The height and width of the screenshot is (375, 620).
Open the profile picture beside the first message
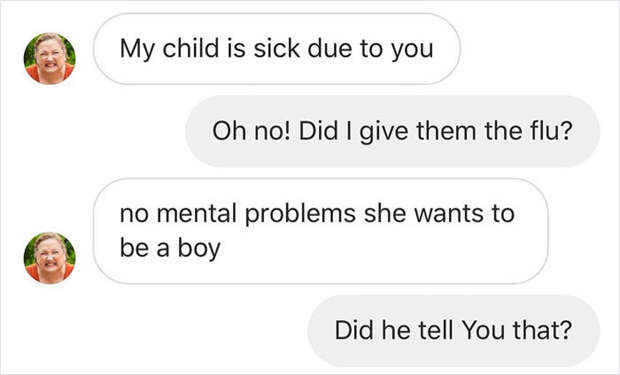tap(50, 58)
